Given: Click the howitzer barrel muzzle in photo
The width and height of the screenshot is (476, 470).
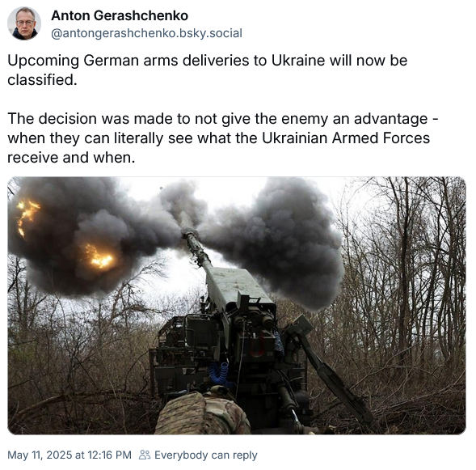Looking at the screenshot, I should point(190,235).
